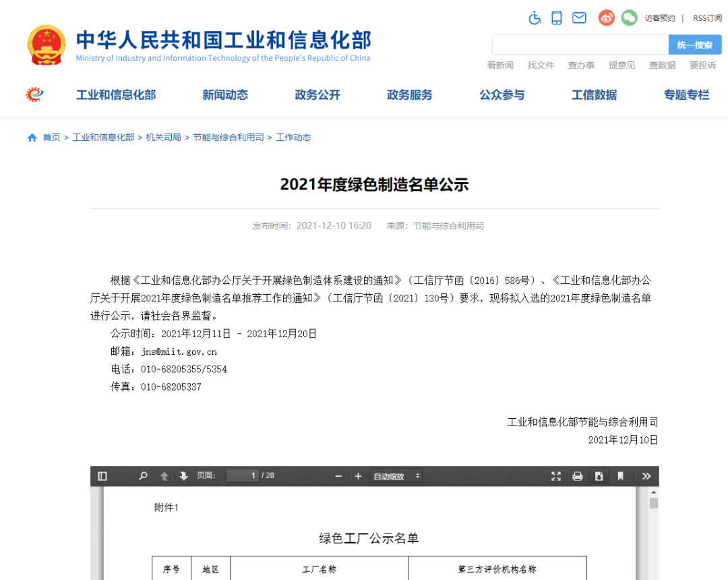This screenshot has height=580, width=728.
Task: Download the PDF file
Action: coord(599,476)
